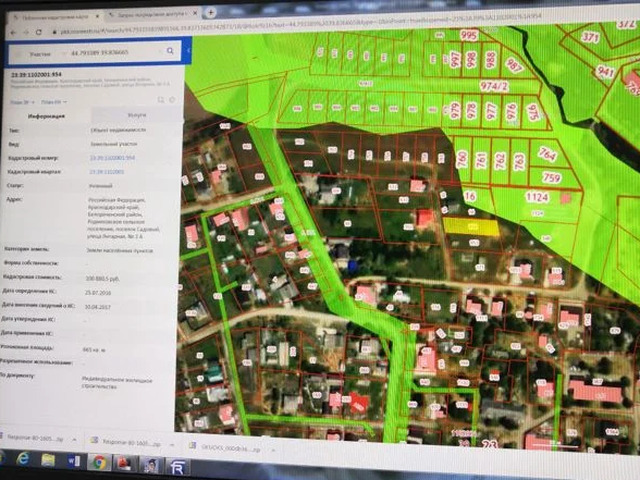Open second downloaded 'Response 80-1605' zip file

127,443
